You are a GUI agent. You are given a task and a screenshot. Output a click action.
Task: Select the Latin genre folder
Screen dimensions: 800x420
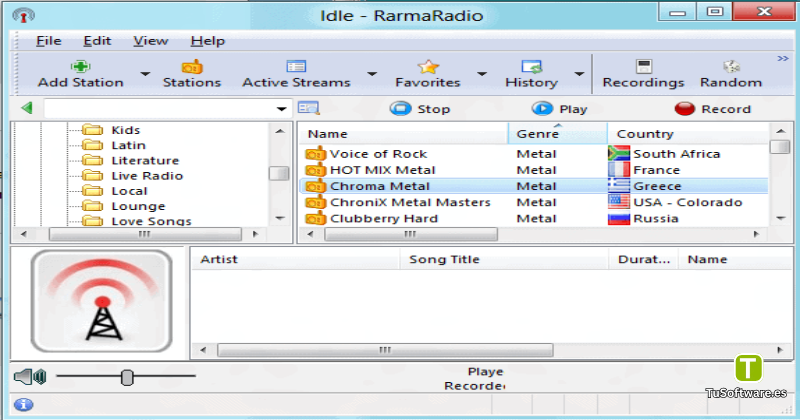(x=129, y=145)
